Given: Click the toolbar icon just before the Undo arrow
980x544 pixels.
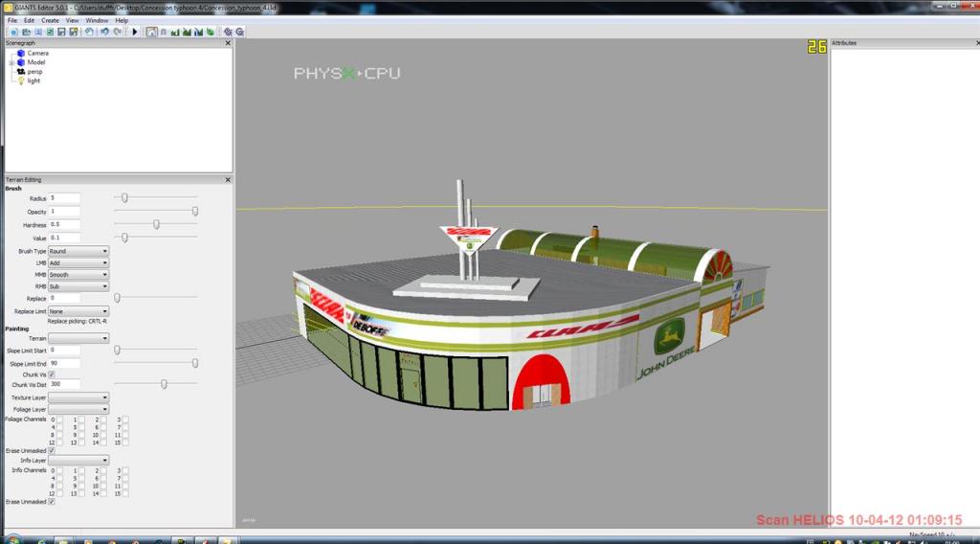Looking at the screenshot, I should point(89,32).
